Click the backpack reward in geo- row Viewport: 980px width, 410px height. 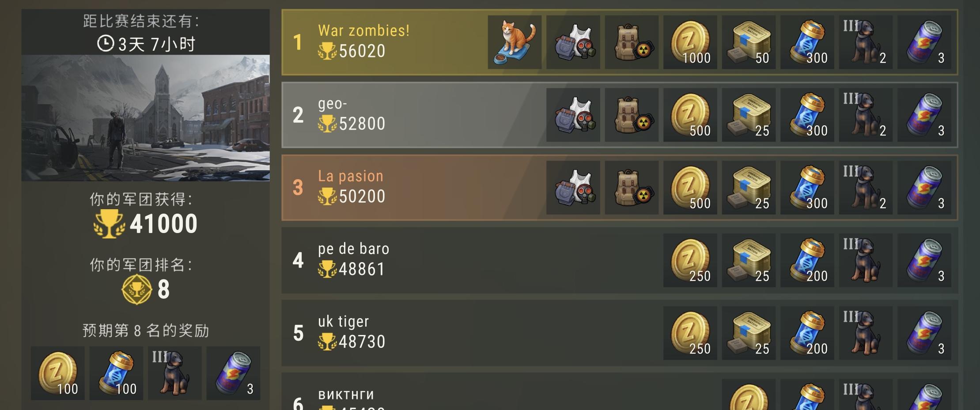632,115
